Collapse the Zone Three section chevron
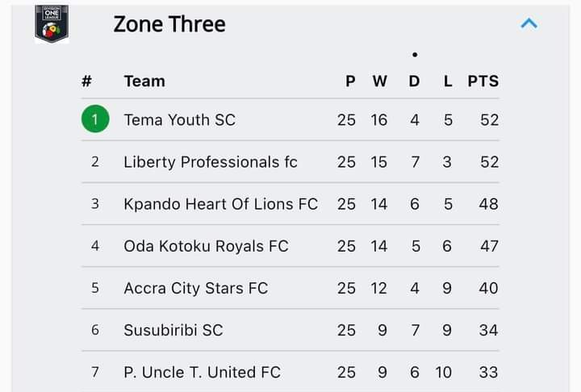Viewport: 581px width, 392px height. pos(529,23)
